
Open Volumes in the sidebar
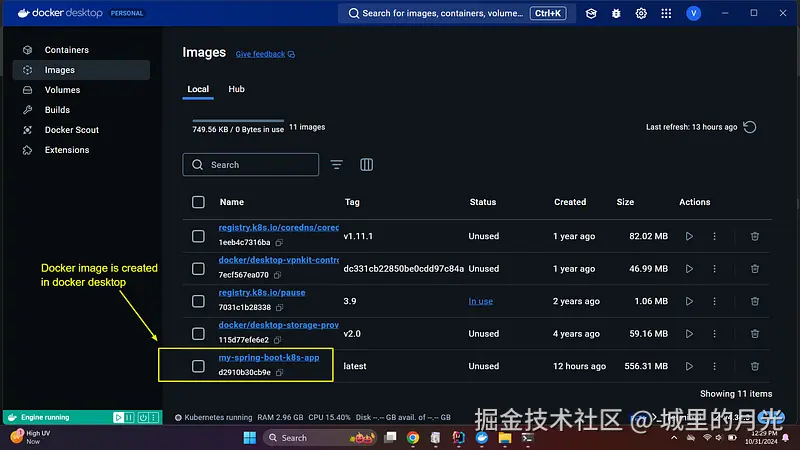point(62,90)
